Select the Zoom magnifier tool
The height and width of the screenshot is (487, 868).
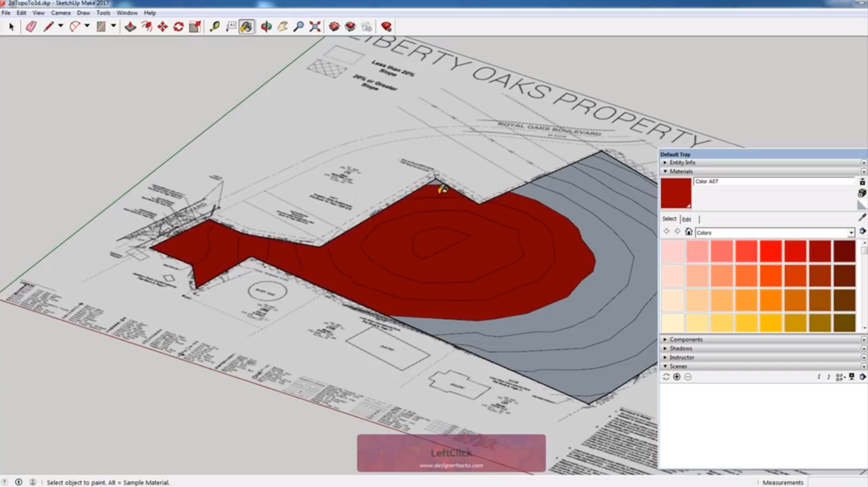click(298, 27)
